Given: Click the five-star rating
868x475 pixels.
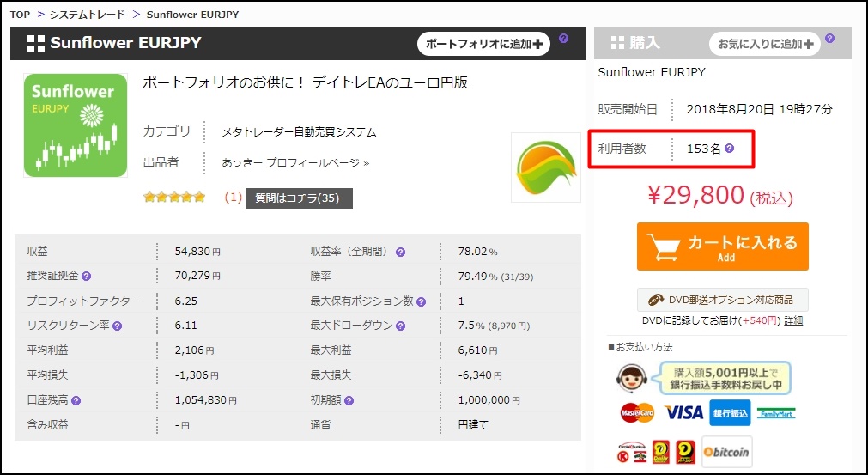Looking at the screenshot, I should click(174, 197).
